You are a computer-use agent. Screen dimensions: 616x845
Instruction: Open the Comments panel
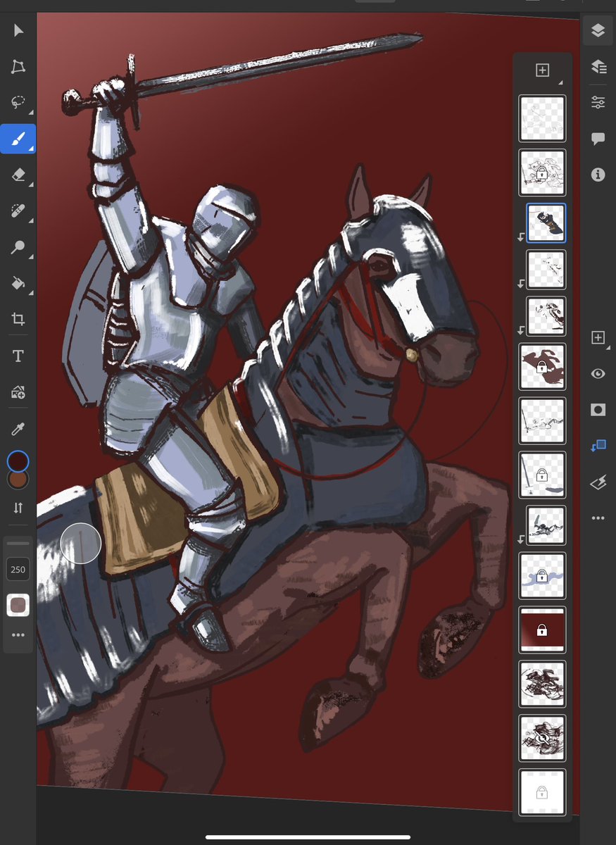click(598, 139)
